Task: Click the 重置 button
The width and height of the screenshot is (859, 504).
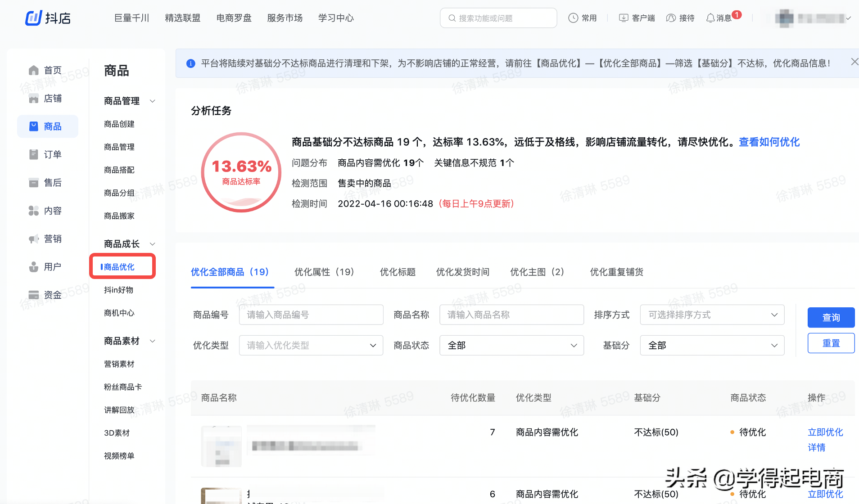Action: click(831, 343)
